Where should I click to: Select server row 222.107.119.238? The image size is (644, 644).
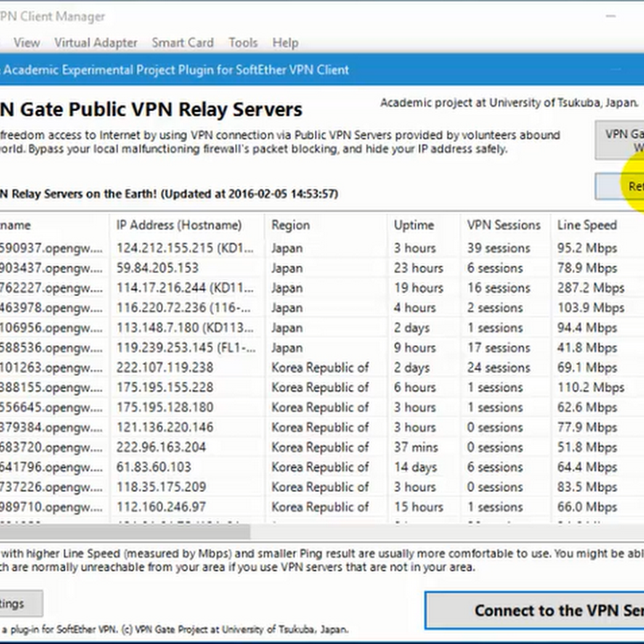click(322, 368)
